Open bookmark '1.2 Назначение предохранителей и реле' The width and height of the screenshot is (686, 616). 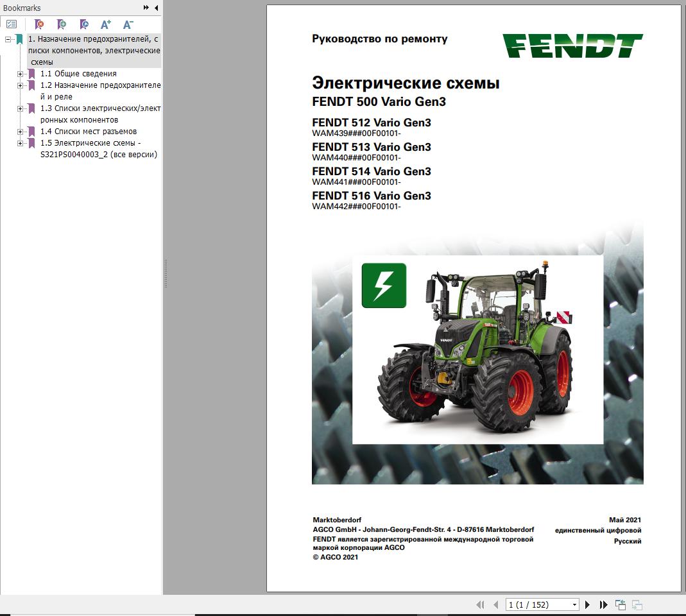[100, 90]
